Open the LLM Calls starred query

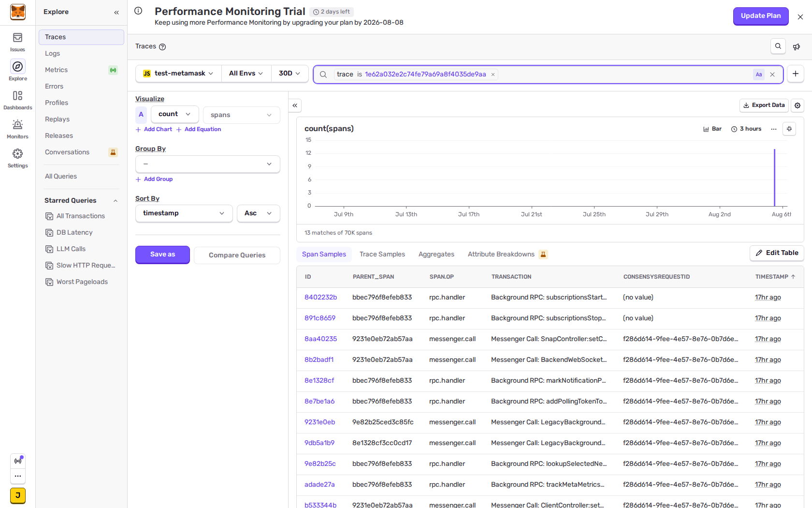tap(80, 249)
